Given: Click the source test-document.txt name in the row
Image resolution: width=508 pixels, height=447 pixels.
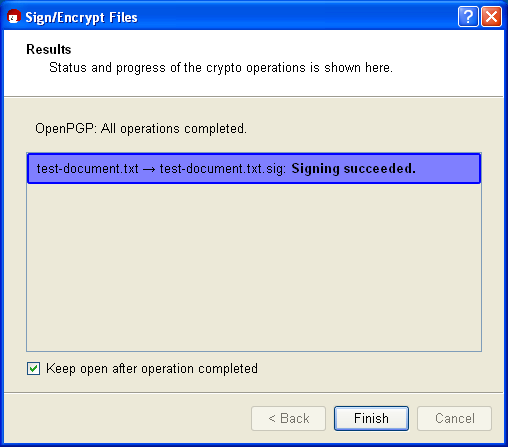Looking at the screenshot, I should point(87,169).
